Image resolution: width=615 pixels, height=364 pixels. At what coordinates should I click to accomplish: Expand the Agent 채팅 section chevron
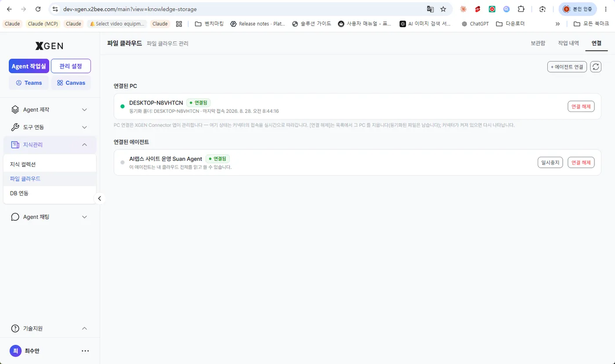pos(85,217)
